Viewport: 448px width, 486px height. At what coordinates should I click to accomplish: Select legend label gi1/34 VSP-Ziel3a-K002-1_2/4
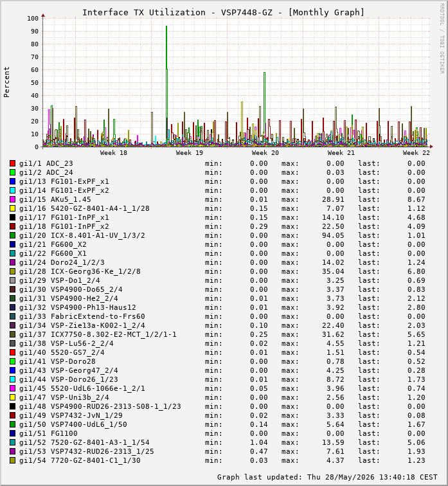[x=82, y=325]
